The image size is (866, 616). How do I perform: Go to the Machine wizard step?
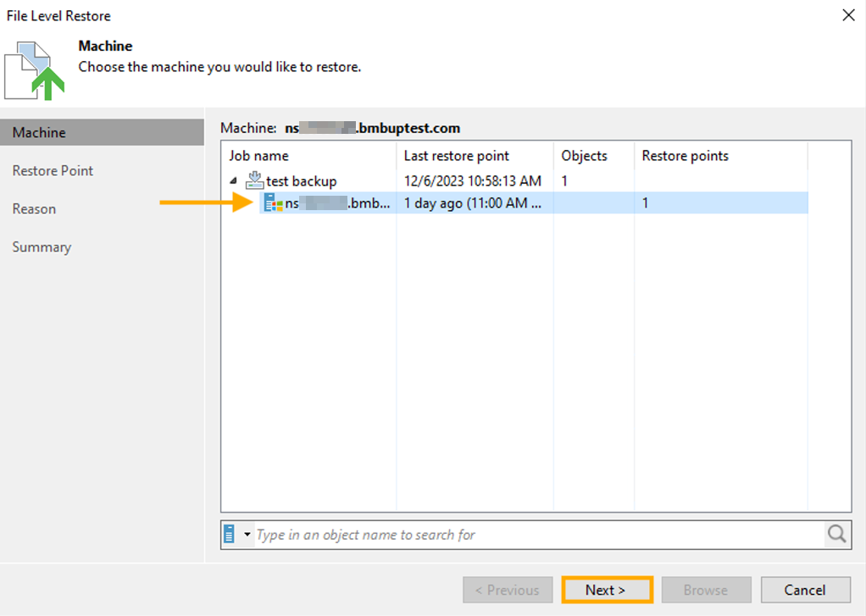[39, 133]
